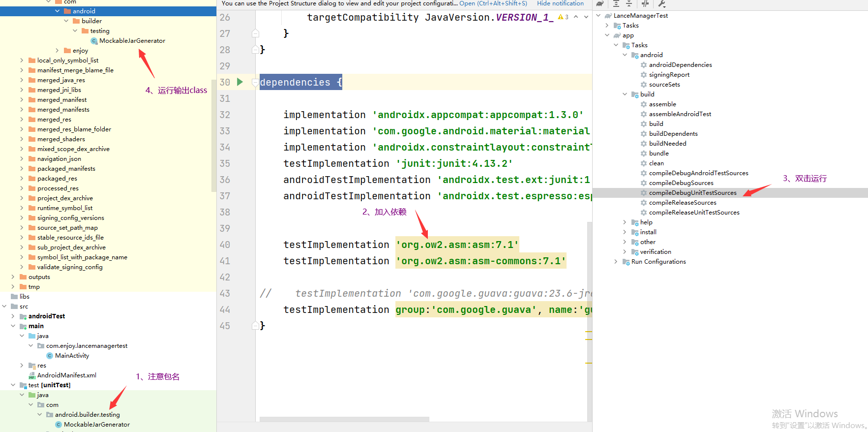Select the compileDebugUnitTestSources task
The width and height of the screenshot is (868, 432).
692,193
